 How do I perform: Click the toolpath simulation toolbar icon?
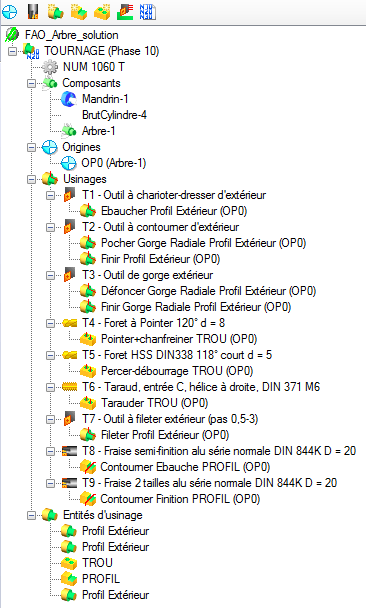pos(125,12)
